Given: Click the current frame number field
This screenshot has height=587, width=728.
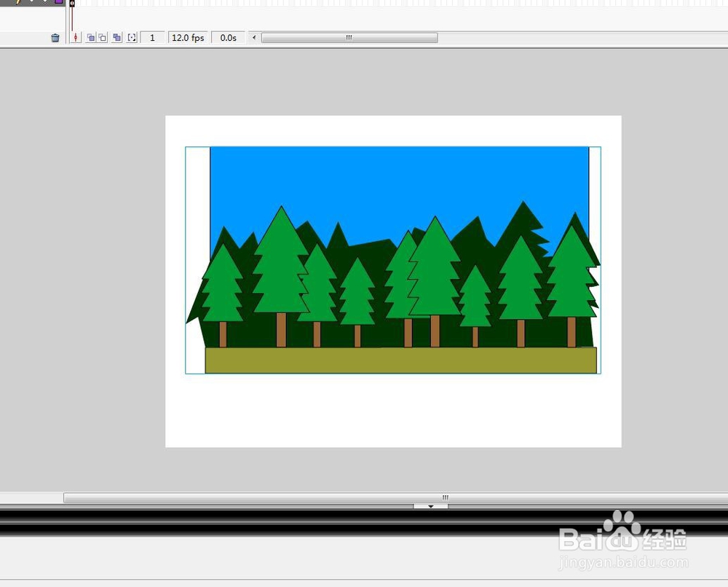Looking at the screenshot, I should coord(152,38).
